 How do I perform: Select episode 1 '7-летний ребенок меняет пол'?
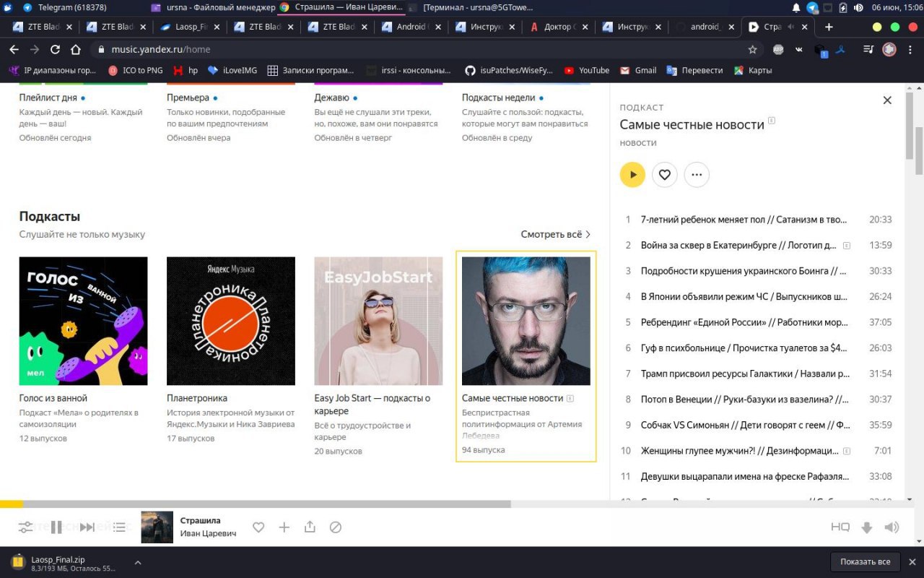click(x=757, y=220)
